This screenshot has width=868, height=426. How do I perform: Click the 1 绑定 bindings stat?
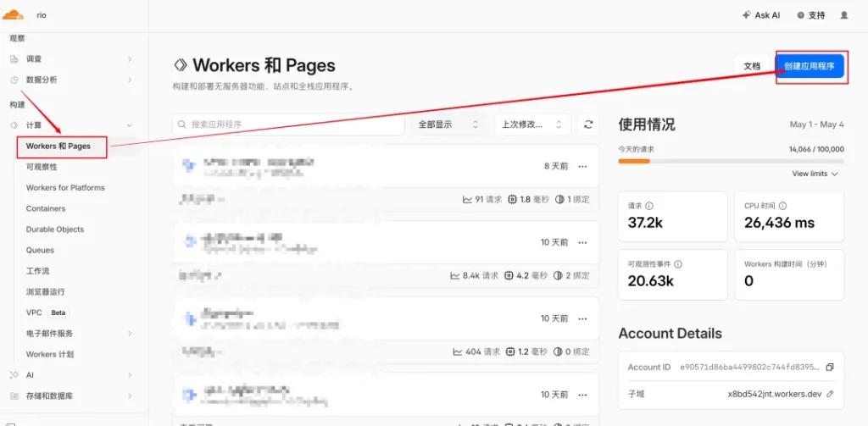[572, 199]
